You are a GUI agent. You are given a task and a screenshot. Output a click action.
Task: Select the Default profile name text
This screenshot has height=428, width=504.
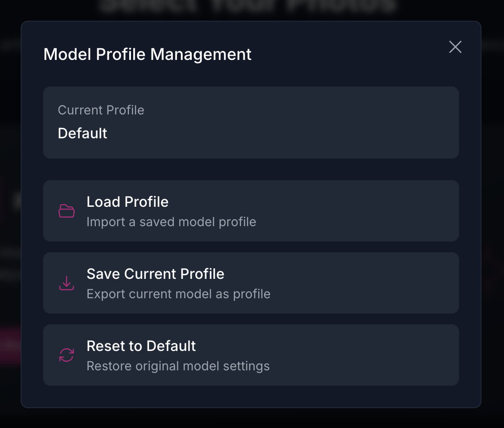pos(82,133)
